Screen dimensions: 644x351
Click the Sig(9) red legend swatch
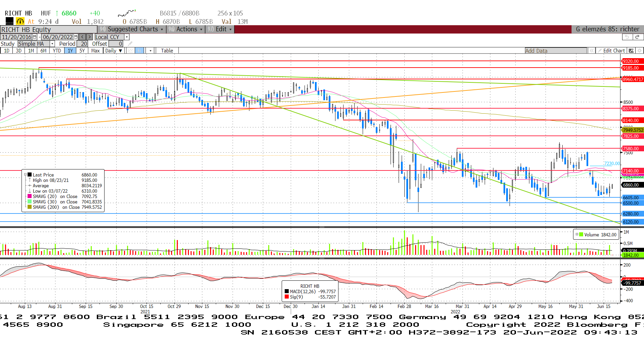click(x=287, y=297)
